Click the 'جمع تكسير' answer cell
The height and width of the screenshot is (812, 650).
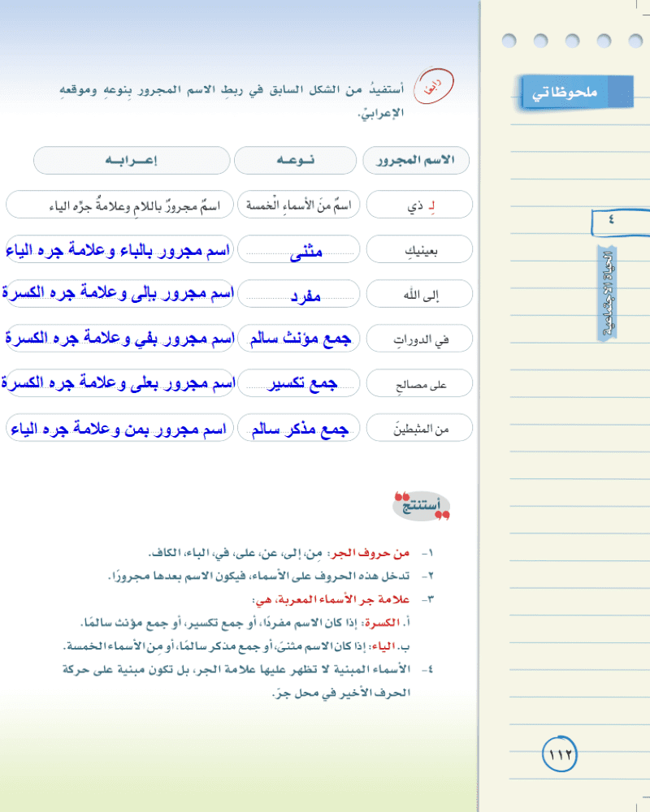(x=298, y=382)
